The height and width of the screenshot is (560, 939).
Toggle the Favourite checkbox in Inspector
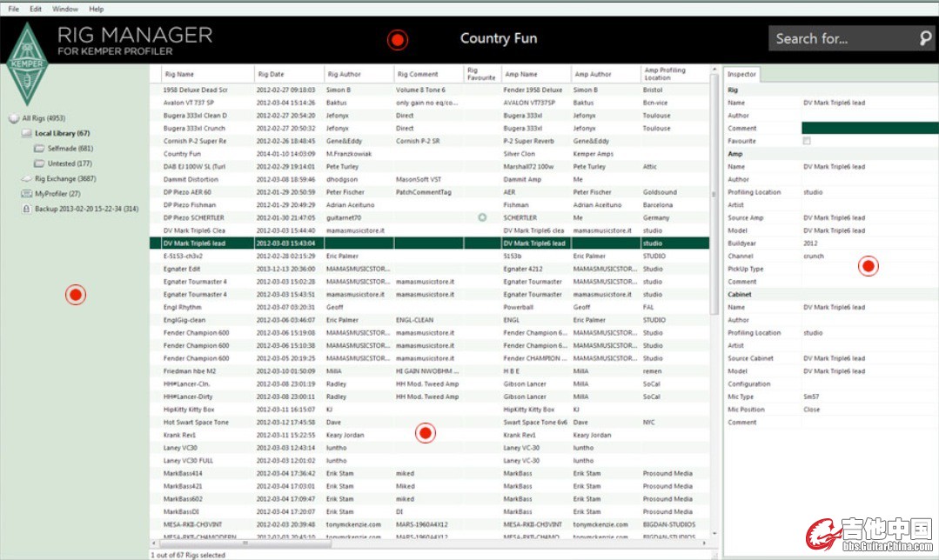pyautogui.click(x=807, y=141)
